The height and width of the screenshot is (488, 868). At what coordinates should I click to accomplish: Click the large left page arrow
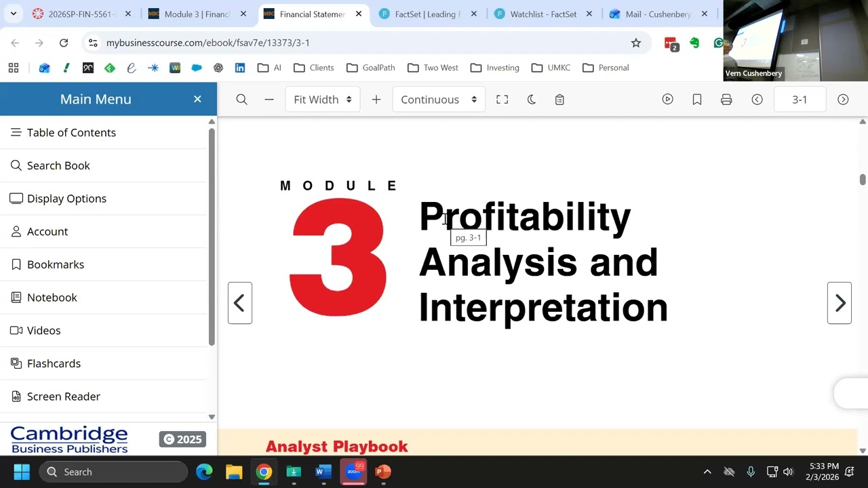[239, 303]
